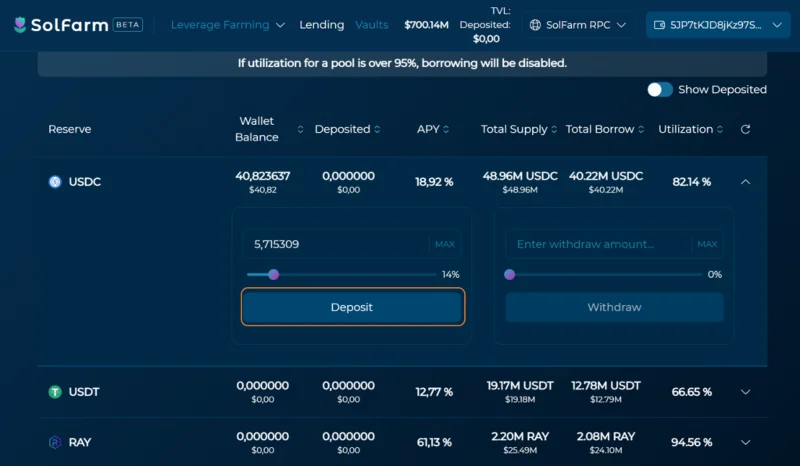This screenshot has height=466, width=800.
Task: Click the APY column header
Action: click(x=428, y=129)
